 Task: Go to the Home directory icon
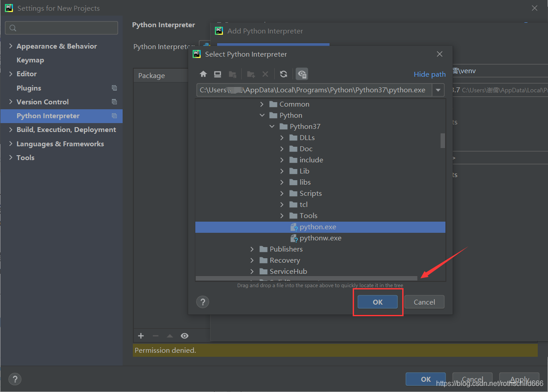pos(203,74)
